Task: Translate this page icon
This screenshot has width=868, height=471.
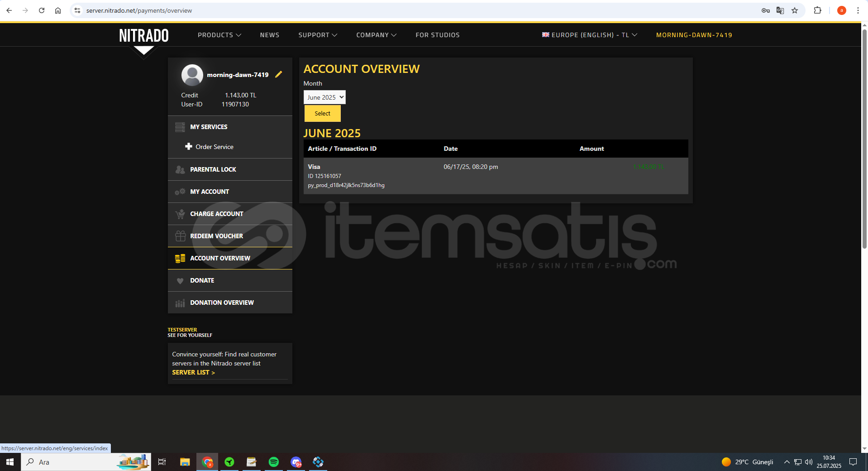Action: [780, 10]
